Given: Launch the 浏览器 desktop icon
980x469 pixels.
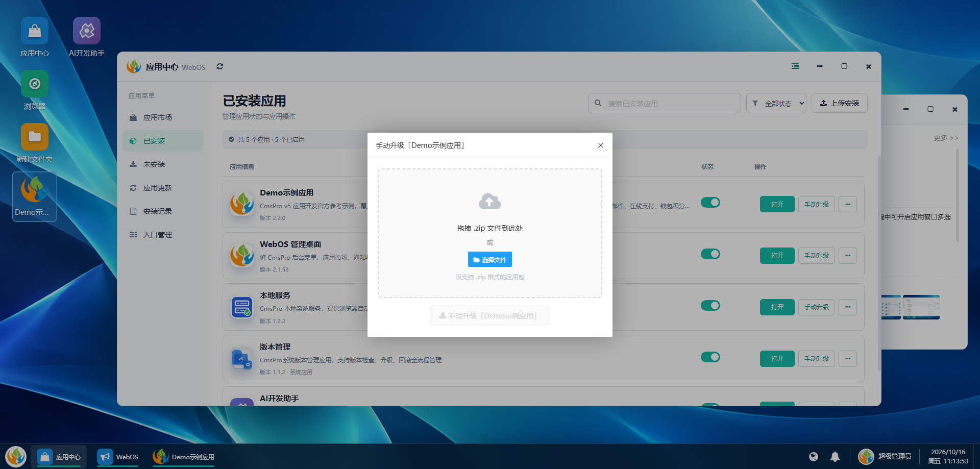Looking at the screenshot, I should point(35,90).
